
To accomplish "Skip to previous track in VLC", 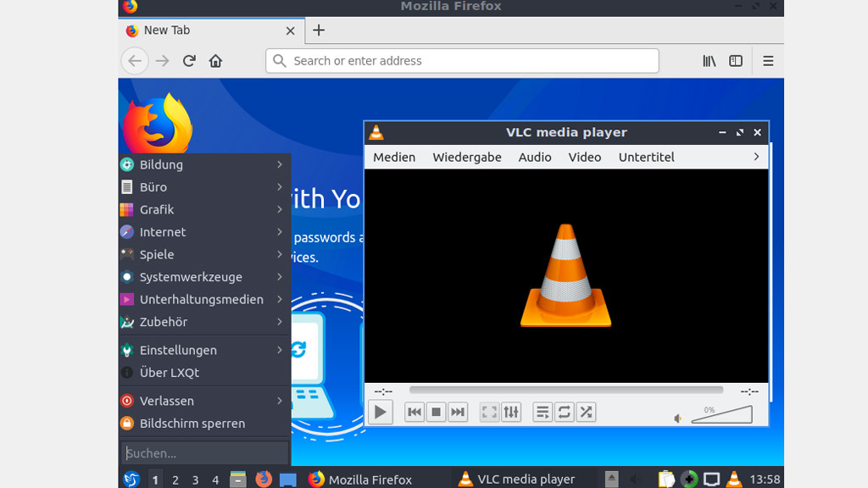I will click(415, 413).
